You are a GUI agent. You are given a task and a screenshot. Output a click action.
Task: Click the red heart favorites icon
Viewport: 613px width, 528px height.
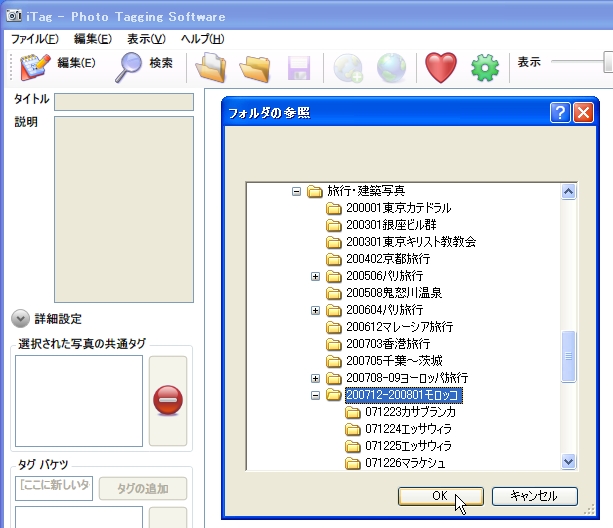point(441,68)
